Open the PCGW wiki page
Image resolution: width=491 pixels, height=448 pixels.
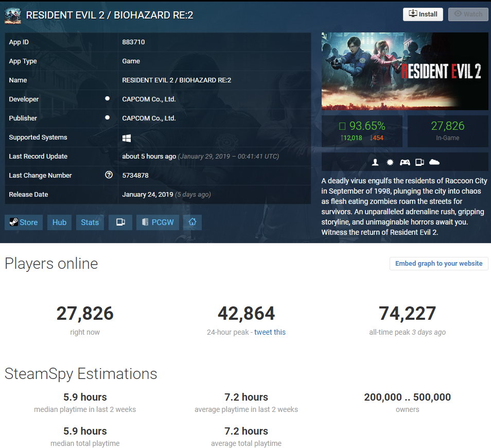pyautogui.click(x=157, y=222)
